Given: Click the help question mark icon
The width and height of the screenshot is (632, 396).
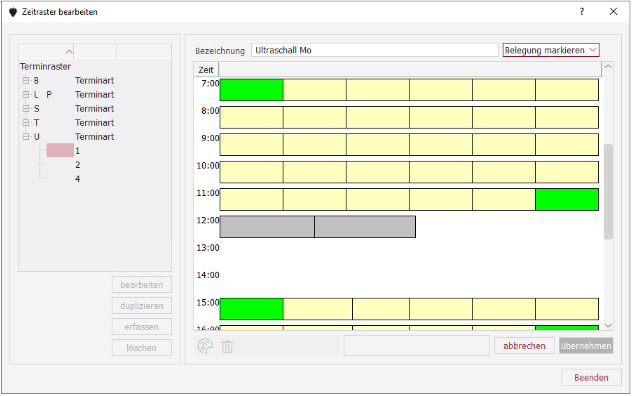Looking at the screenshot, I should coord(582,12).
